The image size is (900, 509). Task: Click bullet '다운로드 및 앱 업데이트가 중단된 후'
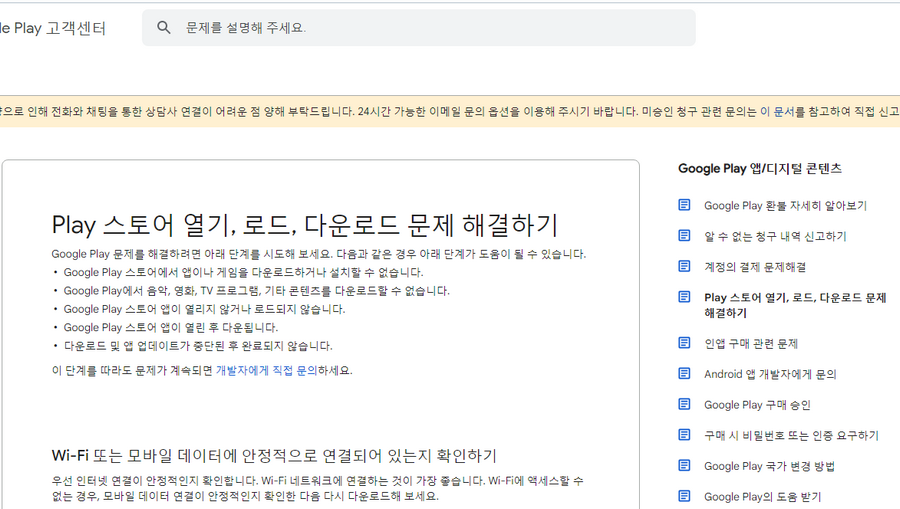pyautogui.click(x=198, y=346)
